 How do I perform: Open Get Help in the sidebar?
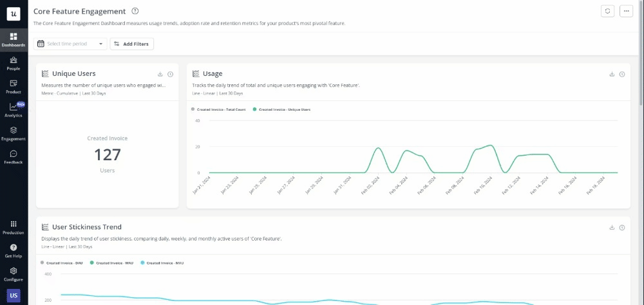click(x=14, y=250)
